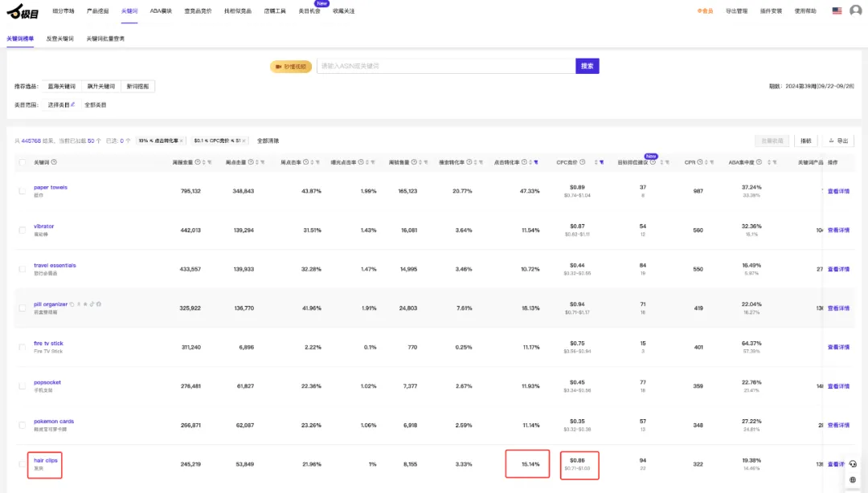Click the filter icon on ABA集中度 column
Screen dimensions: 868x493
pyautogui.click(x=775, y=163)
